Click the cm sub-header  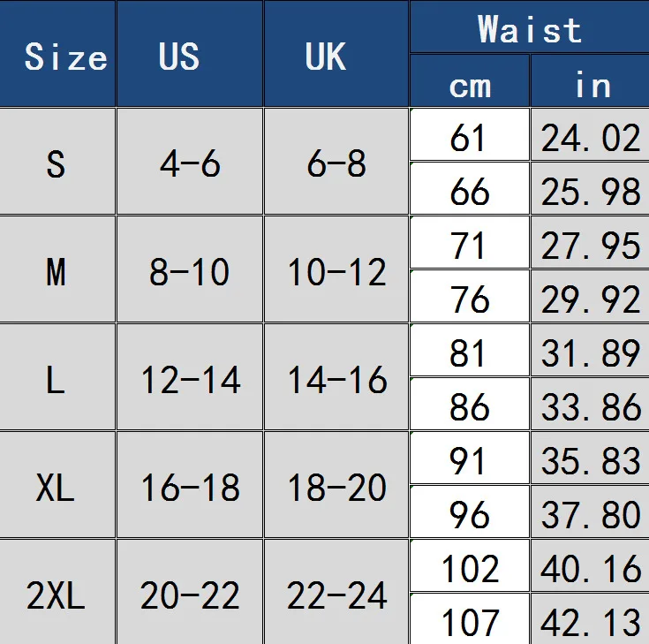(470, 85)
